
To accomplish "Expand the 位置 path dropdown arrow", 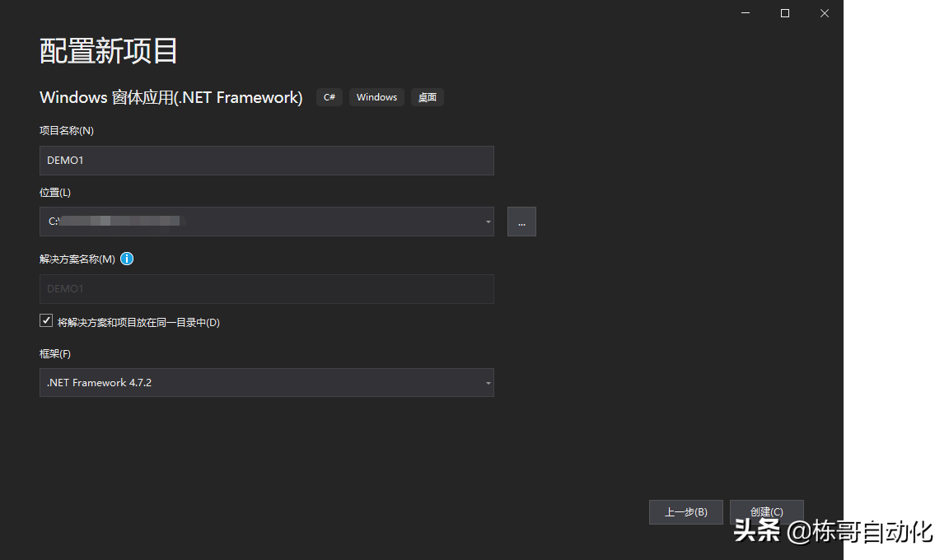I will [488, 222].
